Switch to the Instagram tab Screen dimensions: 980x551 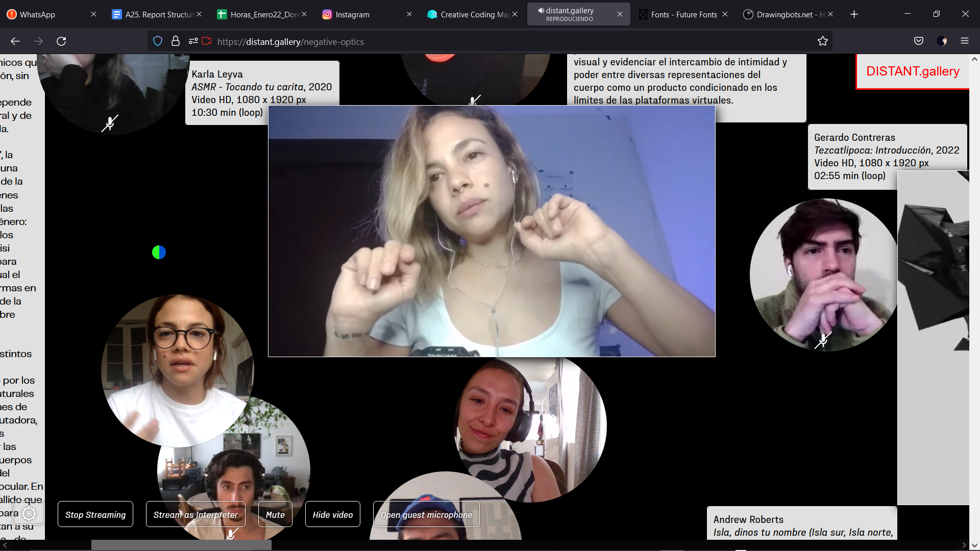click(x=366, y=14)
